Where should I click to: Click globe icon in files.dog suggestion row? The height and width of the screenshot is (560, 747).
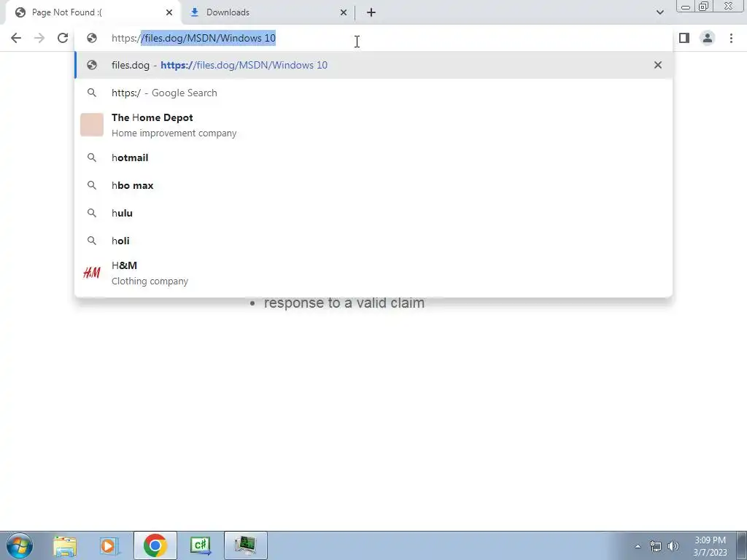tap(92, 65)
